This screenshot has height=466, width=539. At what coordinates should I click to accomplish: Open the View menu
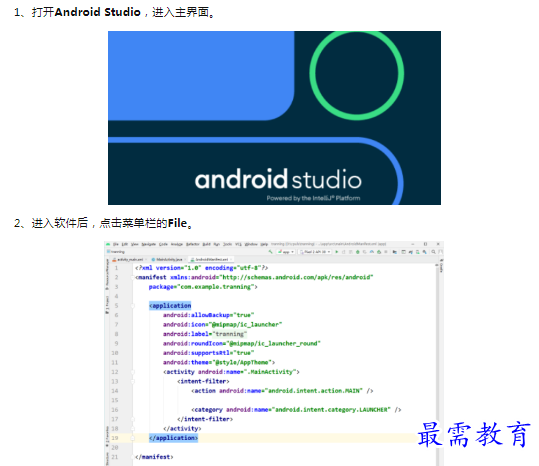tap(134, 244)
